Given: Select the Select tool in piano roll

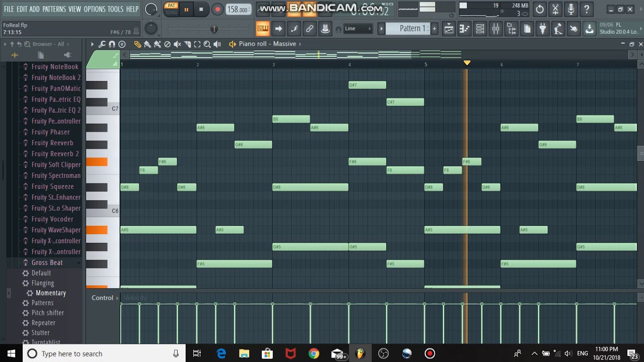Looking at the screenshot, I should point(197,44).
